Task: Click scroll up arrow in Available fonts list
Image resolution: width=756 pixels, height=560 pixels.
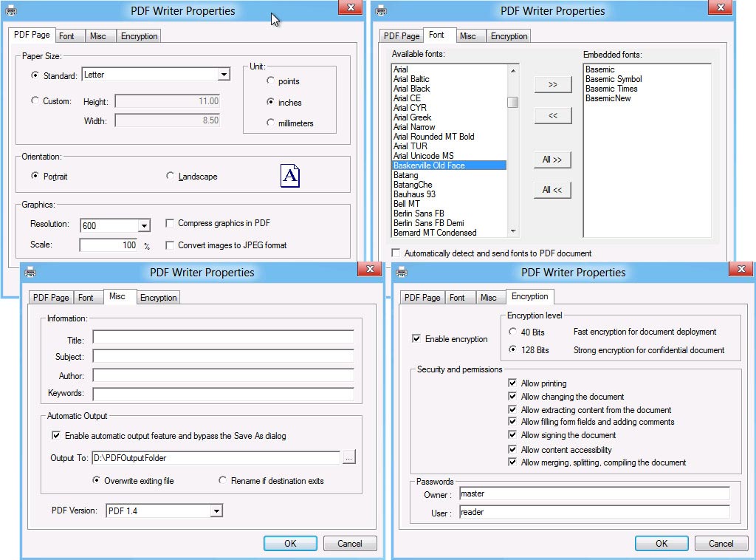Action: (513, 70)
